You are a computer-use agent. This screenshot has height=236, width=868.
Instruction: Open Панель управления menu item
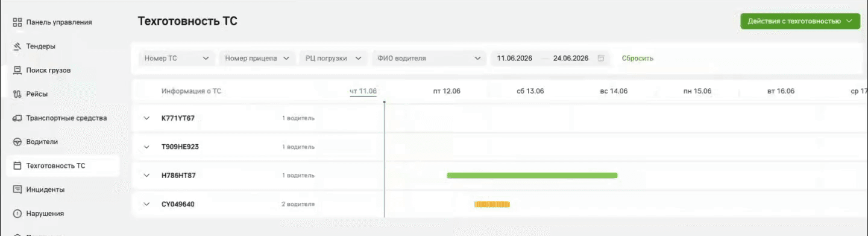pyautogui.click(x=59, y=22)
